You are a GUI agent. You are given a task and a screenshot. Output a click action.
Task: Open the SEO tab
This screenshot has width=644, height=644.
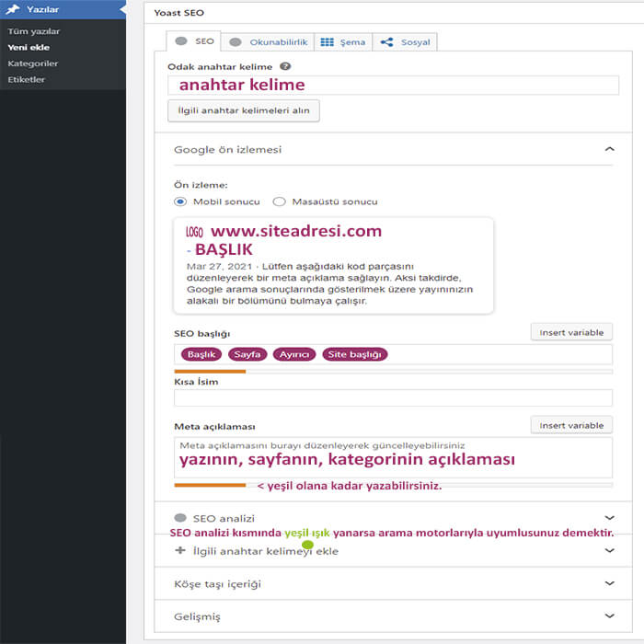pos(193,41)
